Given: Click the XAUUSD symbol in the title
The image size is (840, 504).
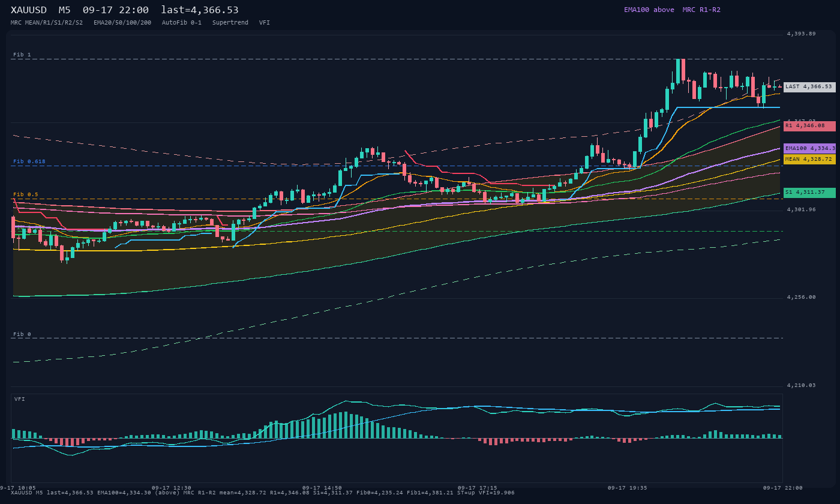Looking at the screenshot, I should click(29, 10).
